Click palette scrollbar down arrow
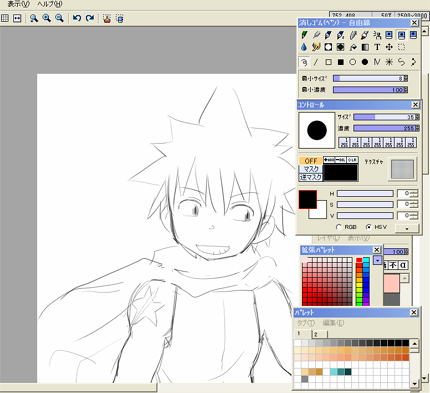This screenshot has width=430, height=393. tap(414, 384)
